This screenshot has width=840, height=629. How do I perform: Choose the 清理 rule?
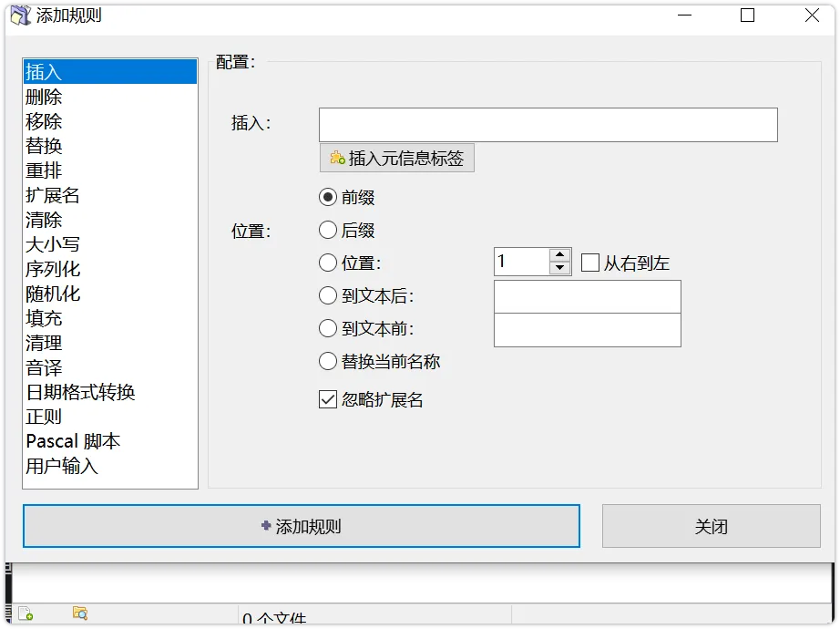coord(110,343)
